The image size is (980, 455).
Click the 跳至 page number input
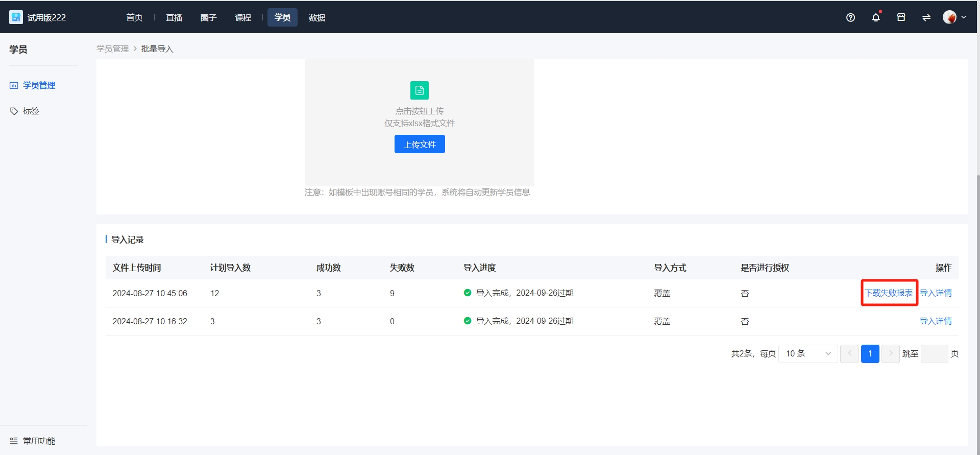[x=935, y=353]
